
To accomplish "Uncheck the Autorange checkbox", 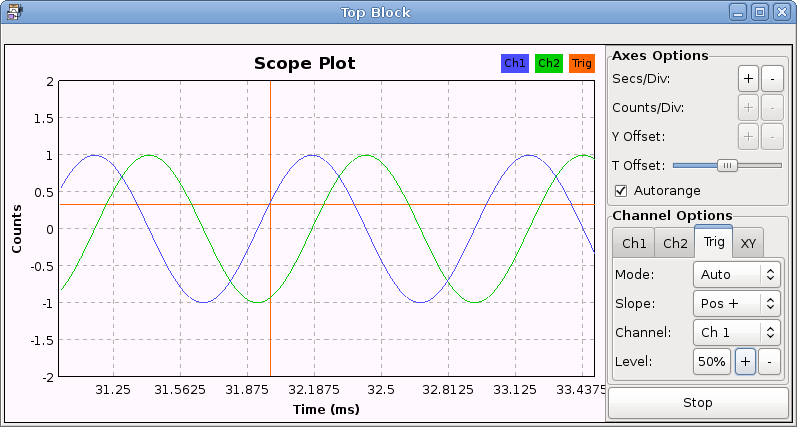I will 621,190.
